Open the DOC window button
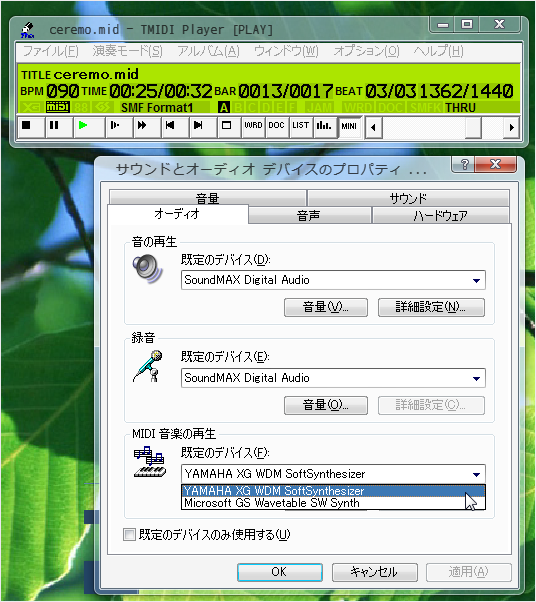 [x=276, y=126]
